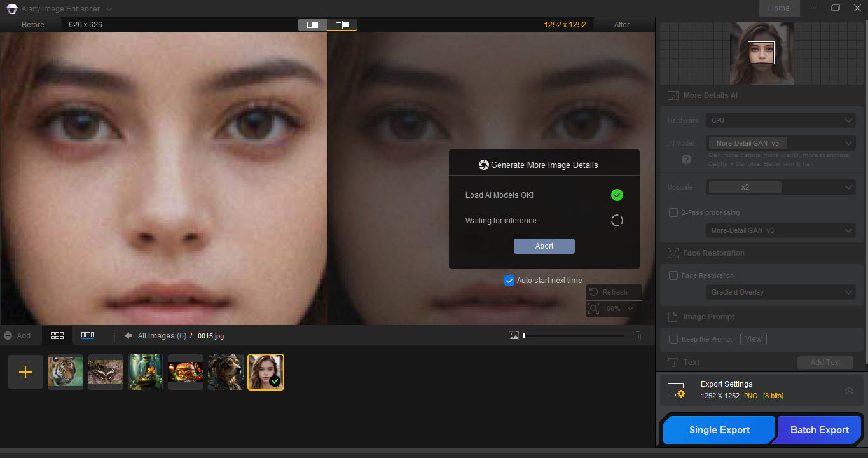Image resolution: width=868 pixels, height=458 pixels.
Task: Switch to the grid thumbnail view
Action: (x=57, y=335)
